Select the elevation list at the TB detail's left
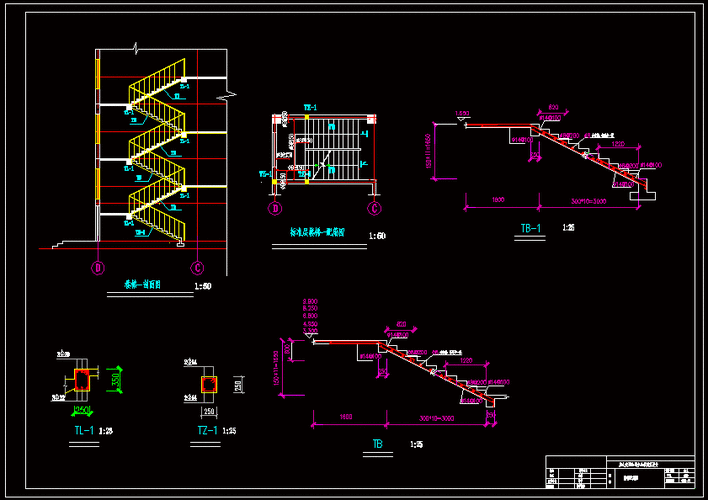 click(x=310, y=315)
